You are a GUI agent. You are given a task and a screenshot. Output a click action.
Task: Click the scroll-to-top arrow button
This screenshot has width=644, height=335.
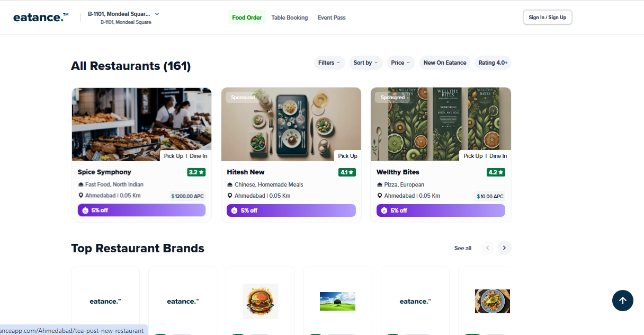tap(623, 301)
